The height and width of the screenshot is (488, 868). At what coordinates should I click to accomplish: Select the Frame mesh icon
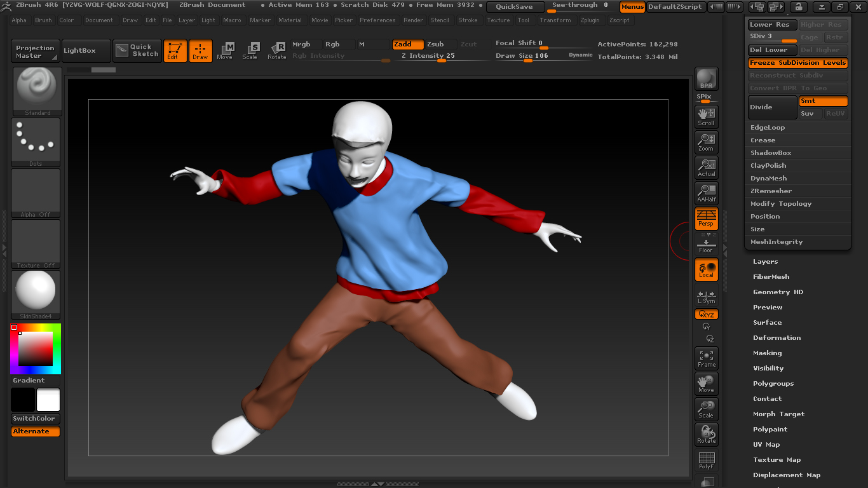(x=706, y=358)
